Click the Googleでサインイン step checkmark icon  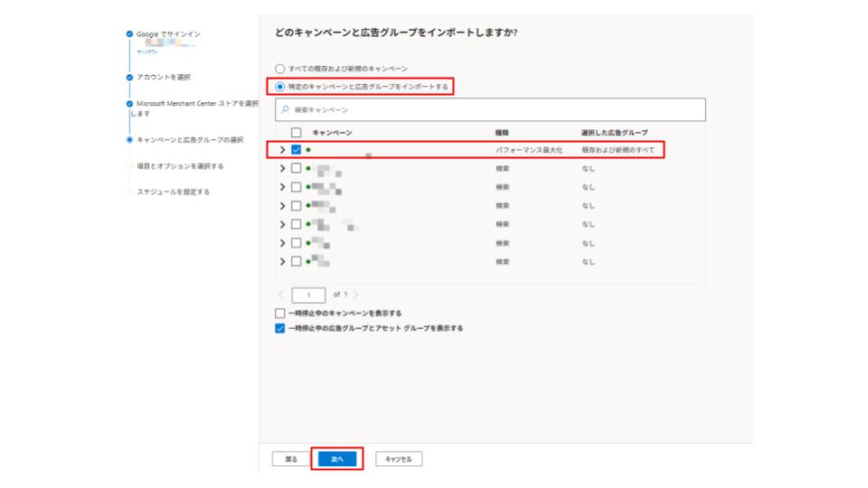(x=130, y=34)
